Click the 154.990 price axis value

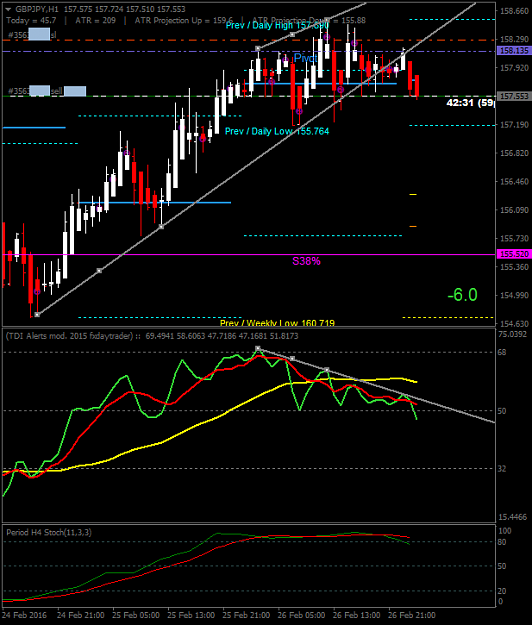click(x=514, y=295)
